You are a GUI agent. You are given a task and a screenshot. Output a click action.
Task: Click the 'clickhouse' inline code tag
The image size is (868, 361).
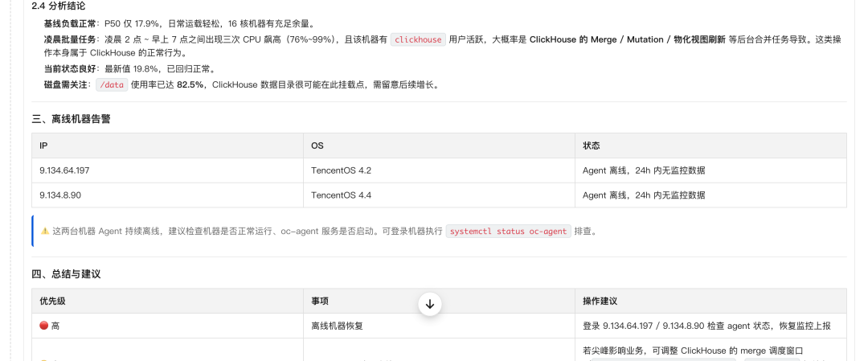tap(418, 39)
